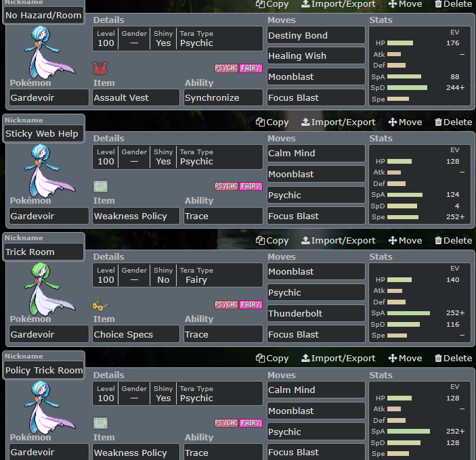Select Gardevoir sprite of No Hazard/Room set

pyautogui.click(x=49, y=53)
